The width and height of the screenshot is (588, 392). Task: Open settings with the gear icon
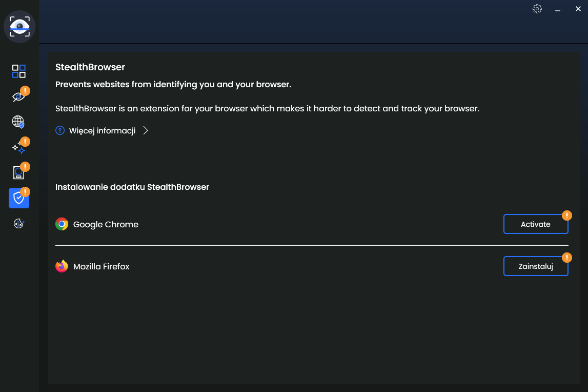(537, 9)
